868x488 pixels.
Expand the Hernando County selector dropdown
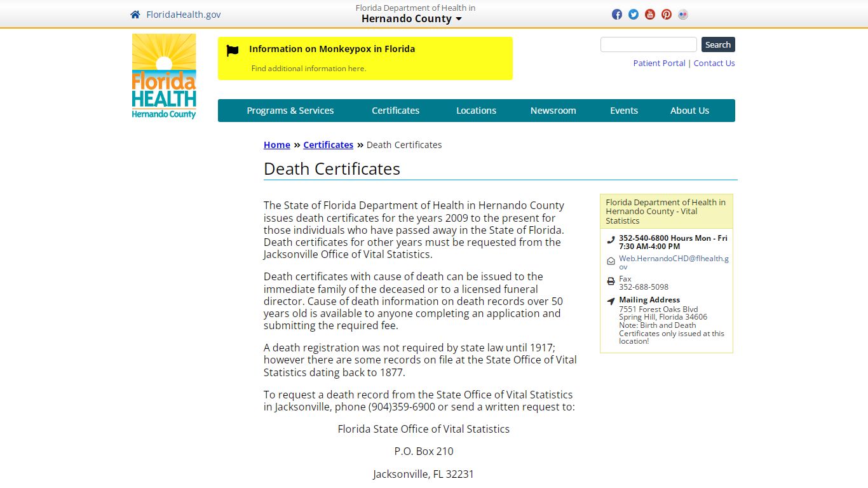tap(412, 18)
